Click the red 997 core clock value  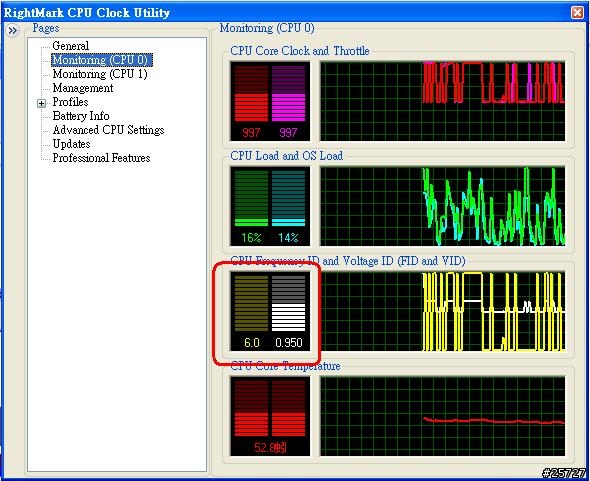coord(251,132)
